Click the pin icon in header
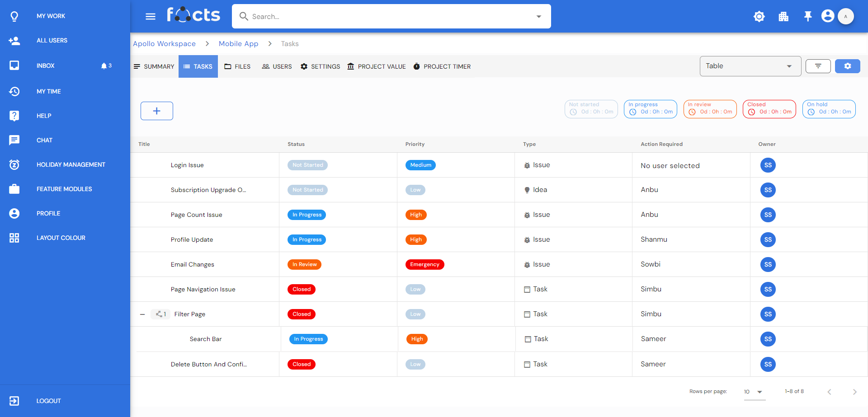 (807, 17)
